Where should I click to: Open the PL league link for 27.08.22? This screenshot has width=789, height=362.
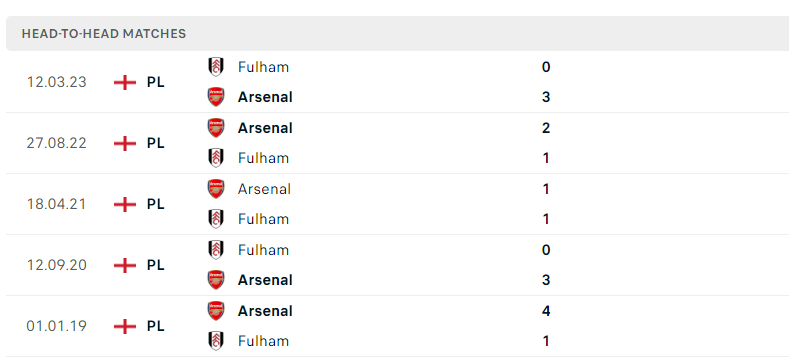pos(155,143)
